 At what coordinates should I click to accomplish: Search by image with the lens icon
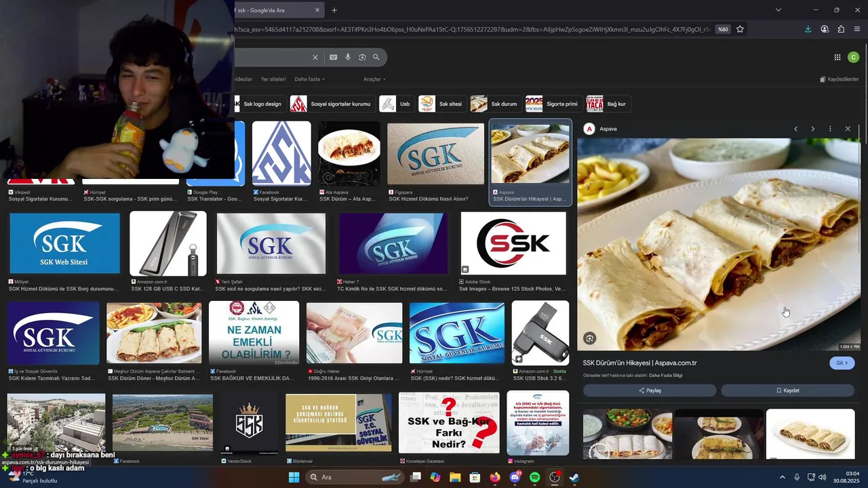coord(362,58)
